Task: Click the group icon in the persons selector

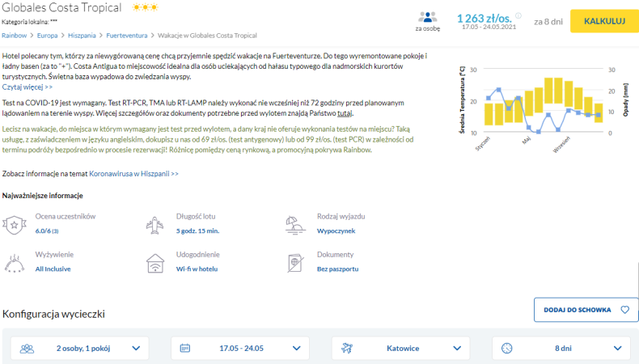Action: (x=27, y=349)
